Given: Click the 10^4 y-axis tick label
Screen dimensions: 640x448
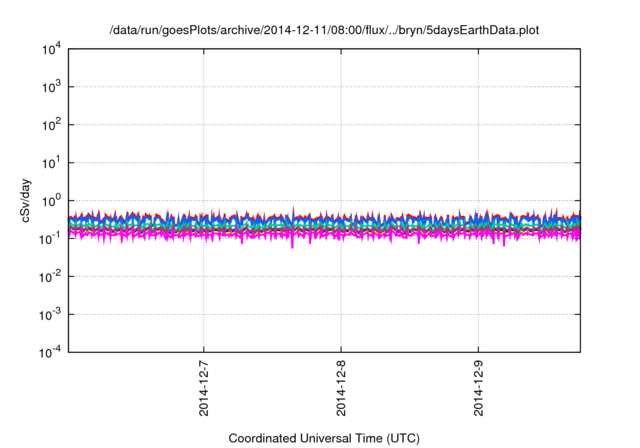Looking at the screenshot, I should click(51, 49).
